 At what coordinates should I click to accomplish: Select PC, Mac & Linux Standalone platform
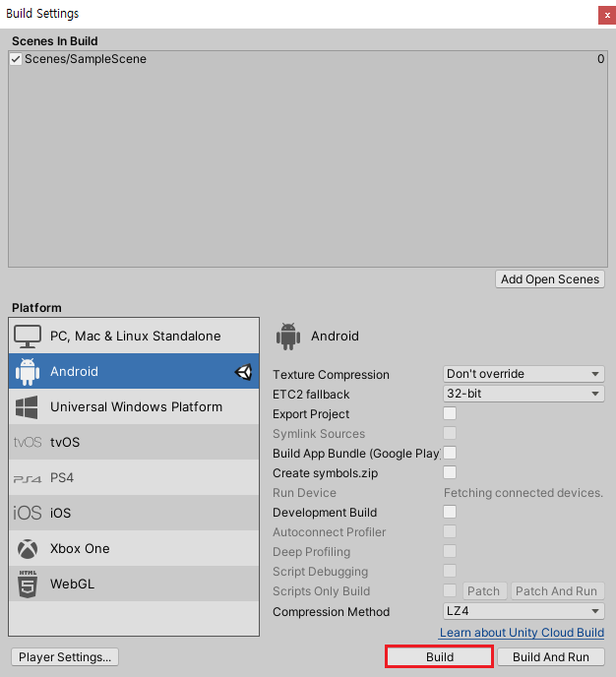coord(134,336)
